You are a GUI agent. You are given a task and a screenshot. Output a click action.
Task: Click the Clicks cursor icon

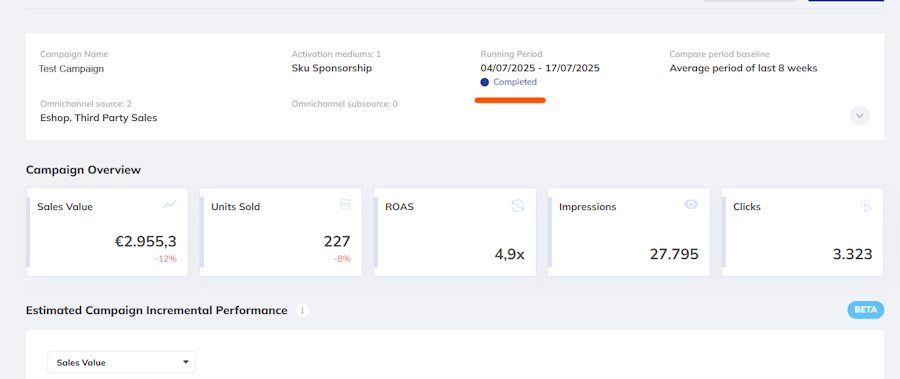pyautogui.click(x=866, y=206)
